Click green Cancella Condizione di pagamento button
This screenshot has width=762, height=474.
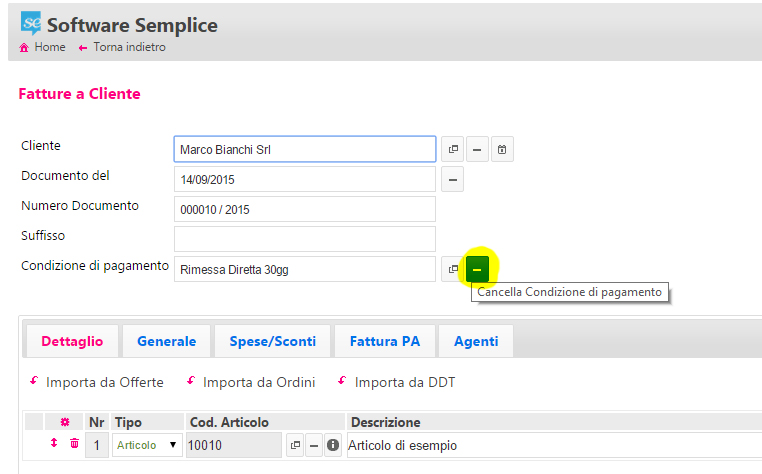click(x=477, y=269)
